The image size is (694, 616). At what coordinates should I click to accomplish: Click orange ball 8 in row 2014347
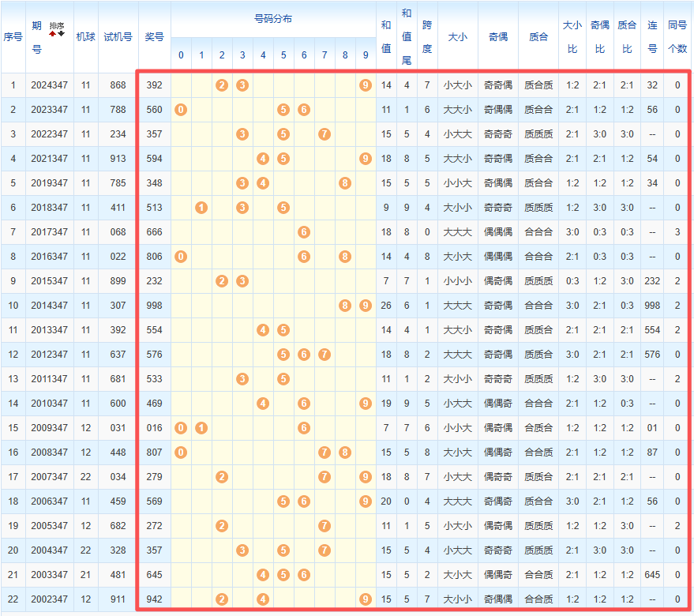click(345, 306)
